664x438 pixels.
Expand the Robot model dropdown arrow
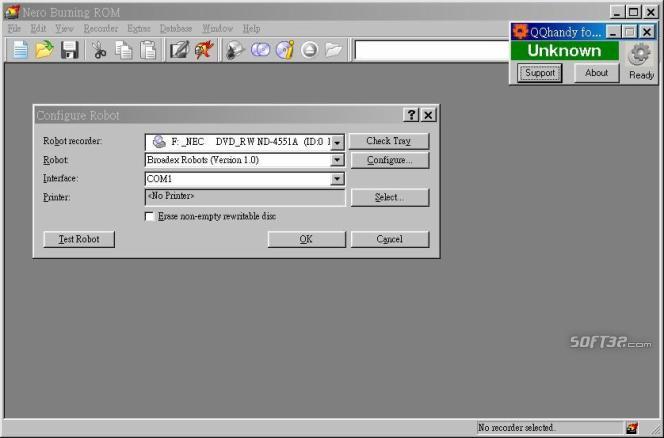pyautogui.click(x=337, y=160)
